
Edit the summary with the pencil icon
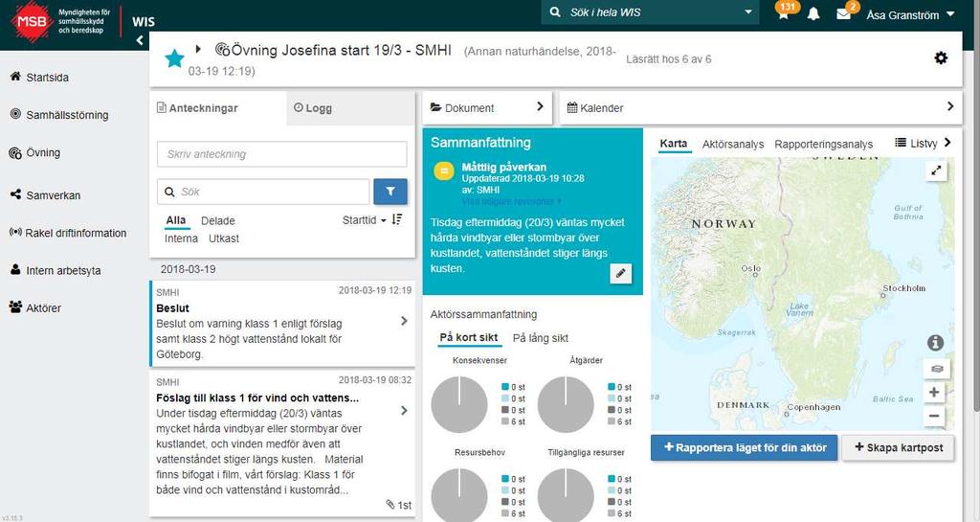(620, 273)
